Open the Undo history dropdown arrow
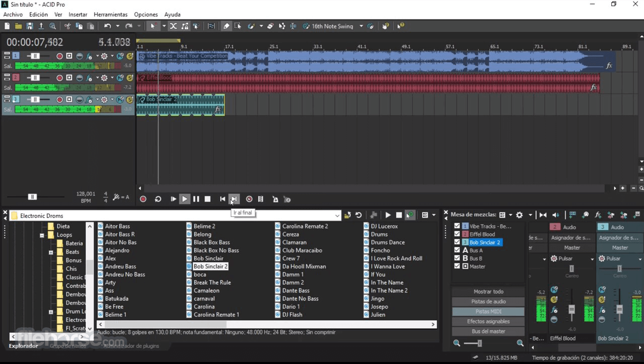 coord(117,26)
